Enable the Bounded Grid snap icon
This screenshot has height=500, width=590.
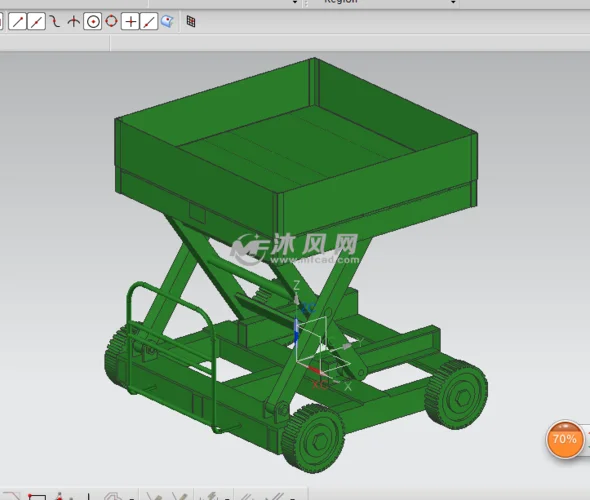point(191,21)
